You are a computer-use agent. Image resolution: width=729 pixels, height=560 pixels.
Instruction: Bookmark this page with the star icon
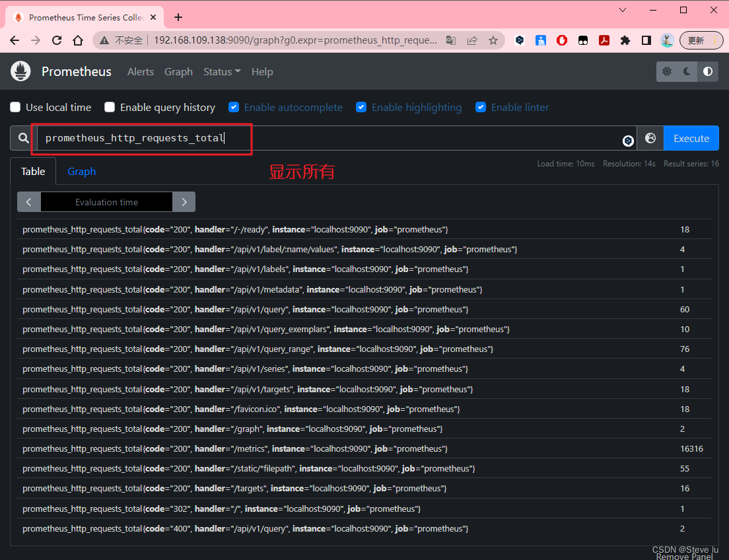point(493,40)
